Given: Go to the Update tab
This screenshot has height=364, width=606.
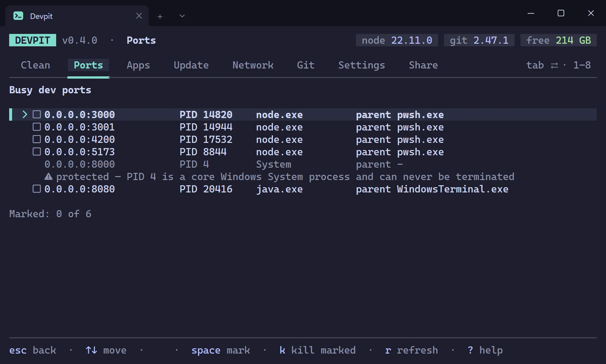Looking at the screenshot, I should click(x=191, y=65).
